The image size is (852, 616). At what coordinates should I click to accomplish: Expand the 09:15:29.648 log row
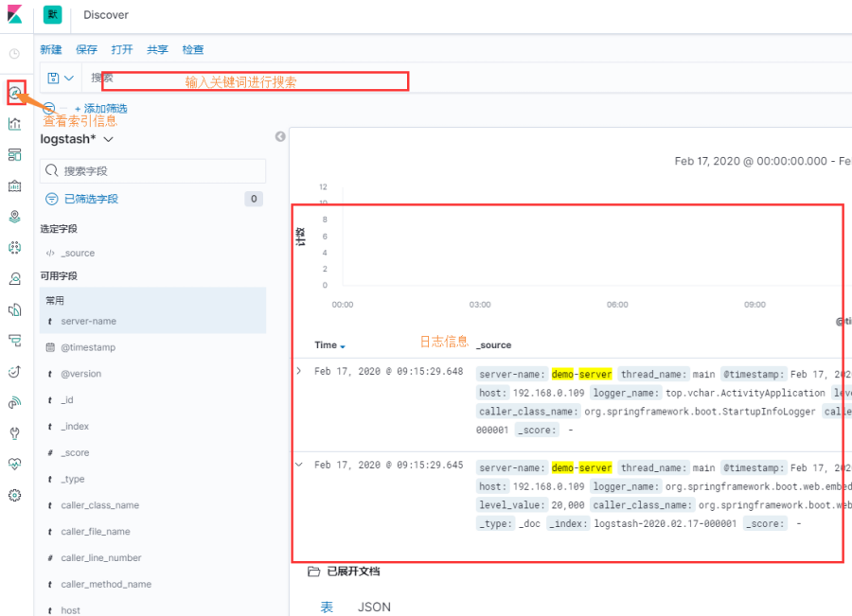click(299, 371)
